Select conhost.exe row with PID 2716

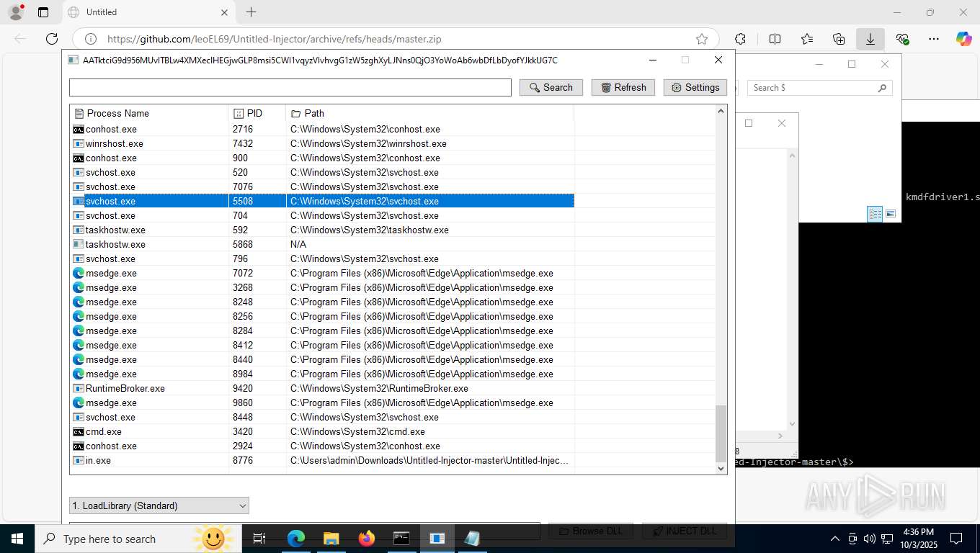click(x=322, y=129)
